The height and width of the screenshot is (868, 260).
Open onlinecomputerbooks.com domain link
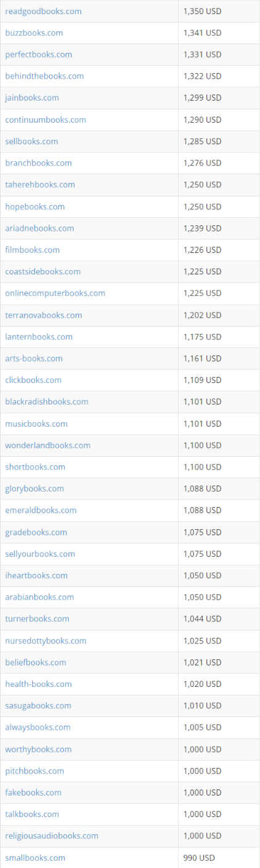point(55,293)
